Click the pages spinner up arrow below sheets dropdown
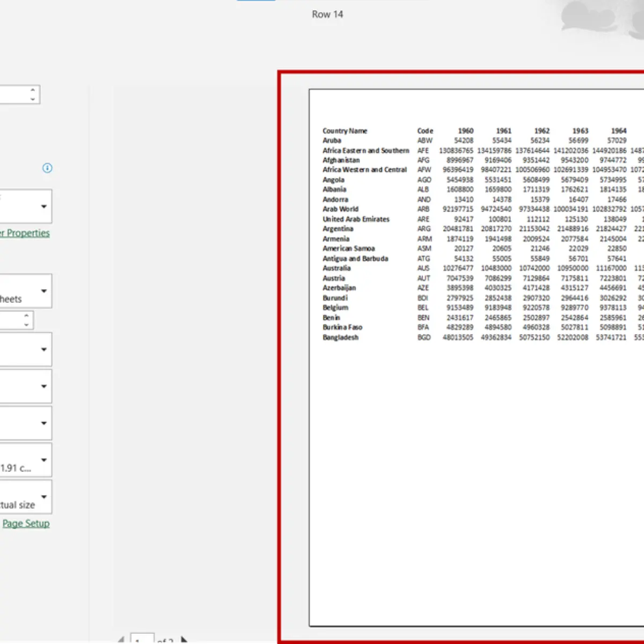The width and height of the screenshot is (644, 644). (26, 316)
